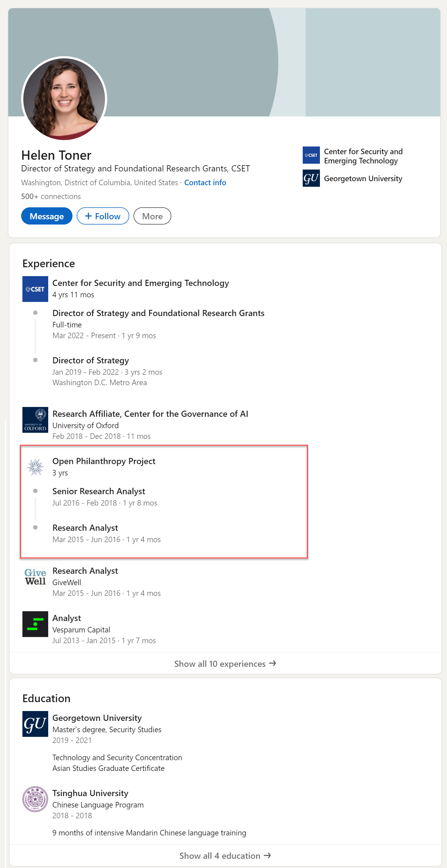
Task: Show all 10 experiences
Action: click(225, 663)
